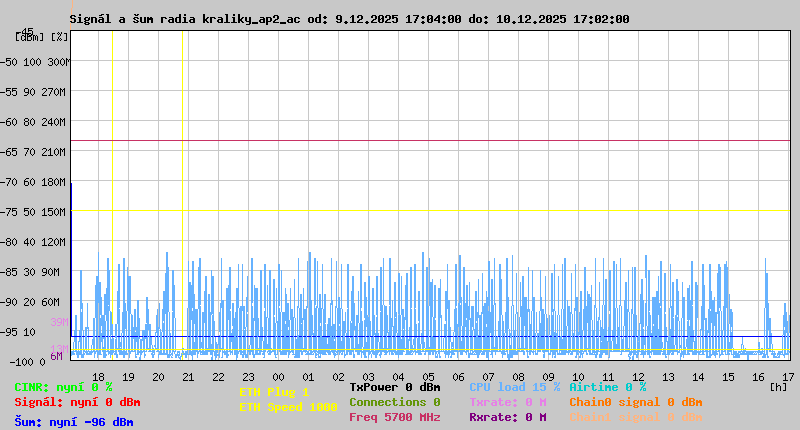Click the Txrate legend entry
800x430 pixels.
pyautogui.click(x=507, y=402)
